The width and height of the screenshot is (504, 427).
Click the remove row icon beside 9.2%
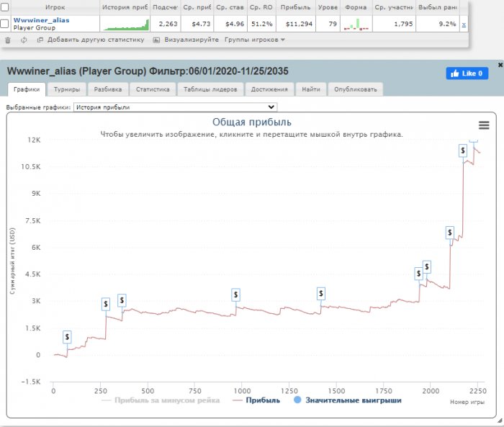point(464,24)
